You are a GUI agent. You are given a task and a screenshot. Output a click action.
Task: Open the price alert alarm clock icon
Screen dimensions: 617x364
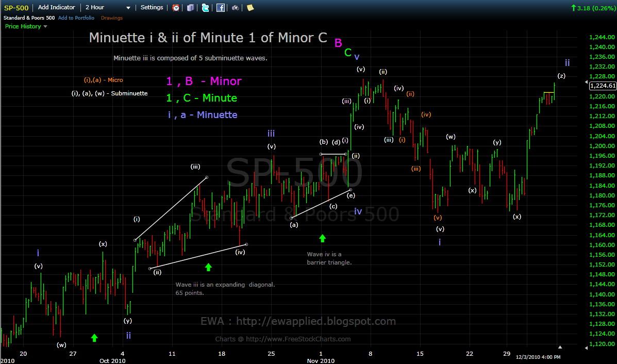pyautogui.click(x=176, y=8)
